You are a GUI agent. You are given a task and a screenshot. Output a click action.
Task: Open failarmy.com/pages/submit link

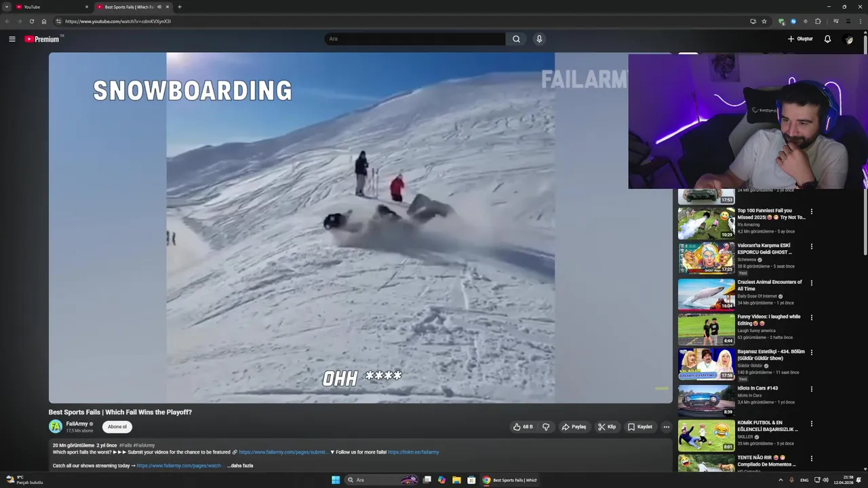[x=283, y=452]
